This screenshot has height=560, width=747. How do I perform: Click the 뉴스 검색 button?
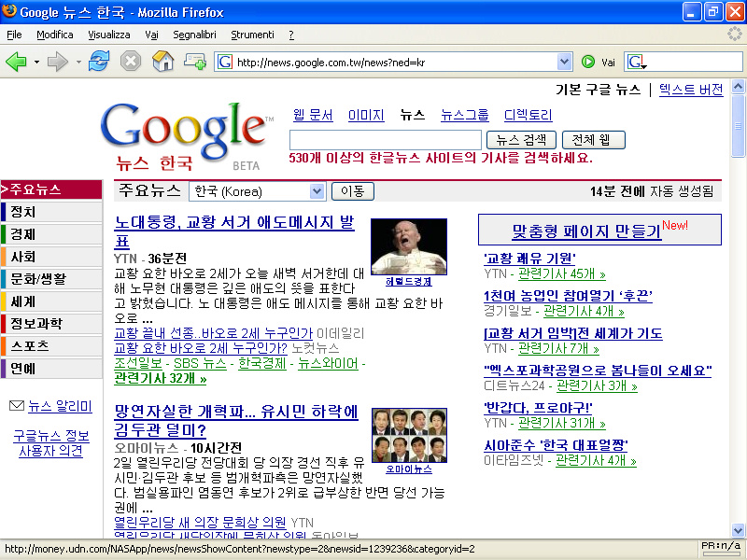[x=521, y=140]
